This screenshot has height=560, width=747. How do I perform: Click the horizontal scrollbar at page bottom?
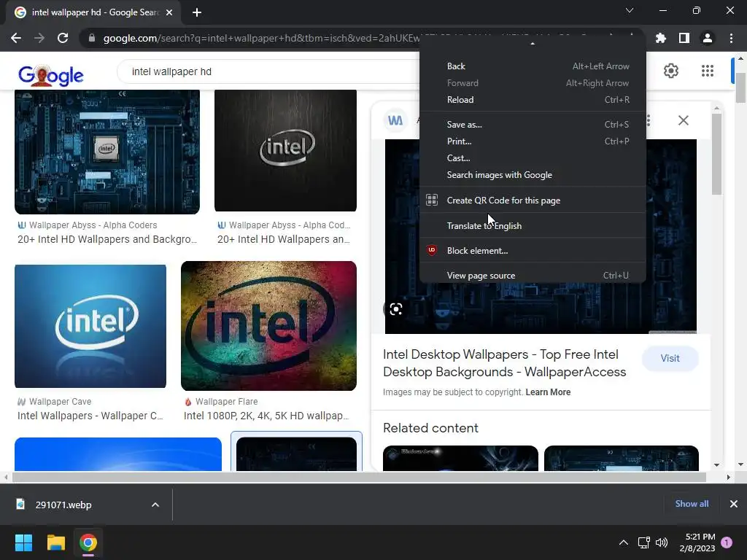(360, 477)
